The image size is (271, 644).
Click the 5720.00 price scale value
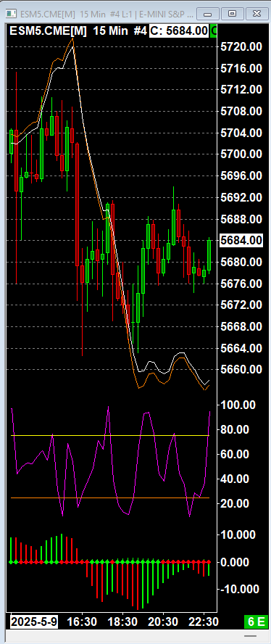pos(241,47)
